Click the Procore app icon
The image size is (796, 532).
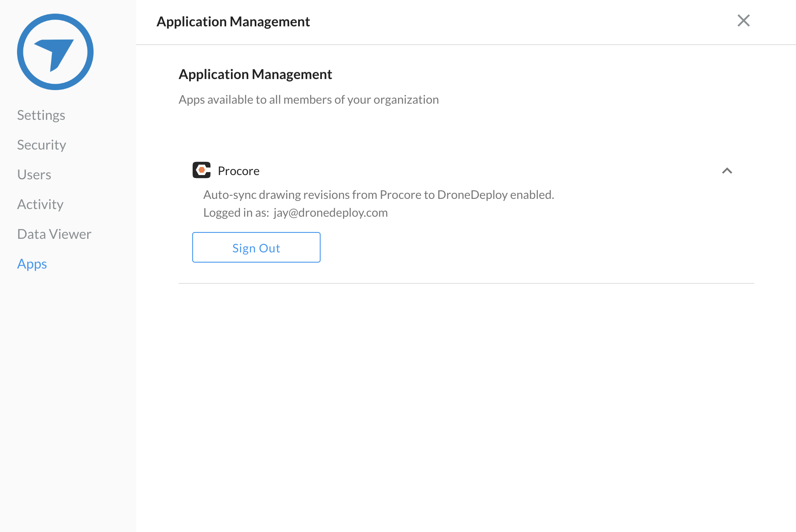point(202,170)
